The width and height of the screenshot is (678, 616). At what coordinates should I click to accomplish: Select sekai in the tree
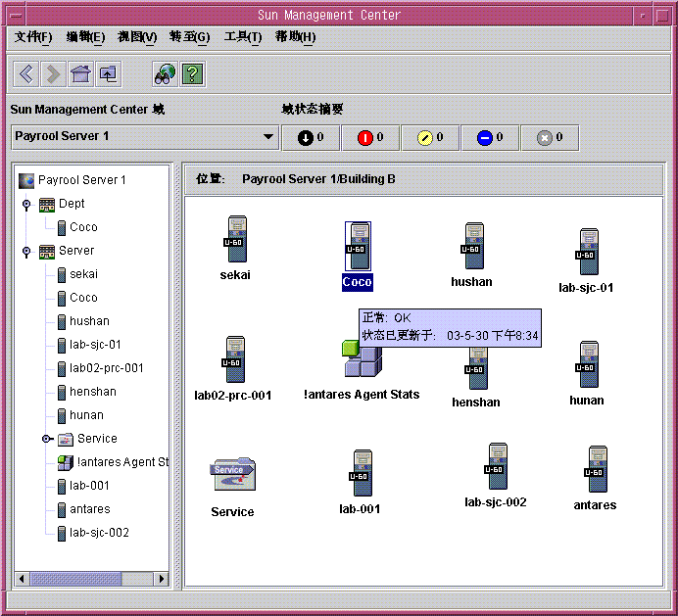(x=77, y=274)
